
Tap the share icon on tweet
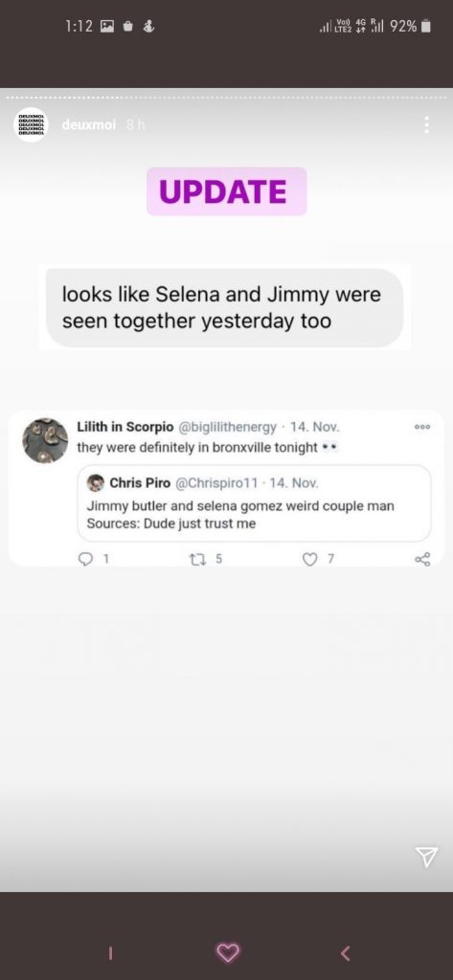pos(423,559)
